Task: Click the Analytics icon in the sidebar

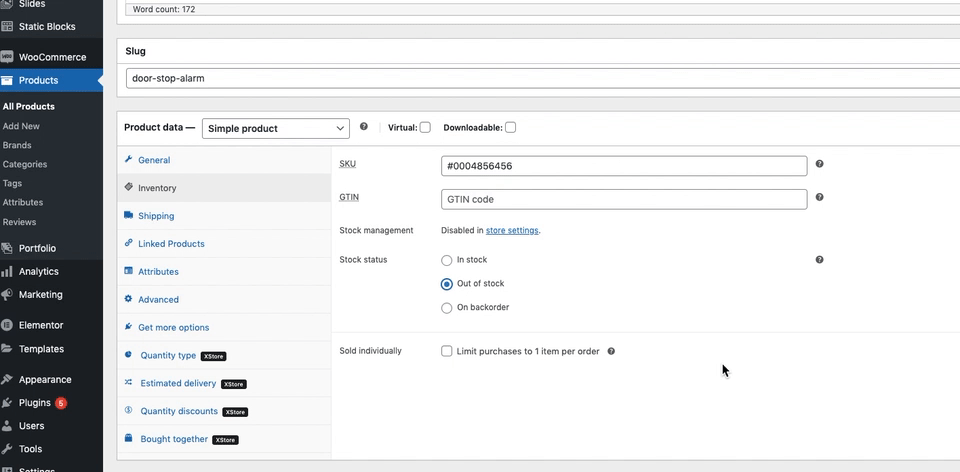Action: pyautogui.click(x=8, y=272)
